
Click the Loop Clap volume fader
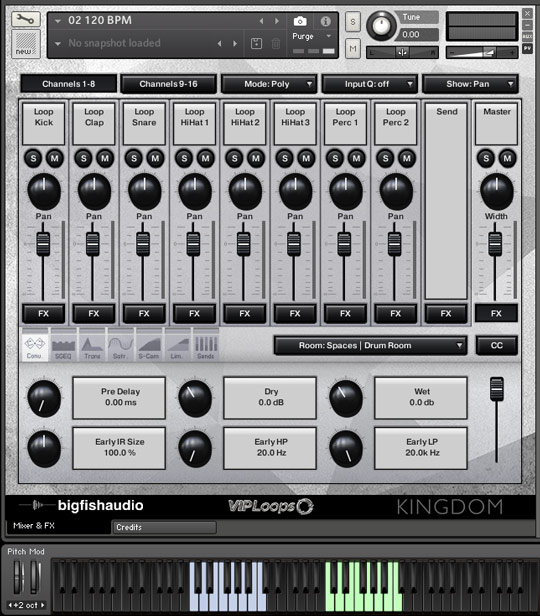[93, 244]
